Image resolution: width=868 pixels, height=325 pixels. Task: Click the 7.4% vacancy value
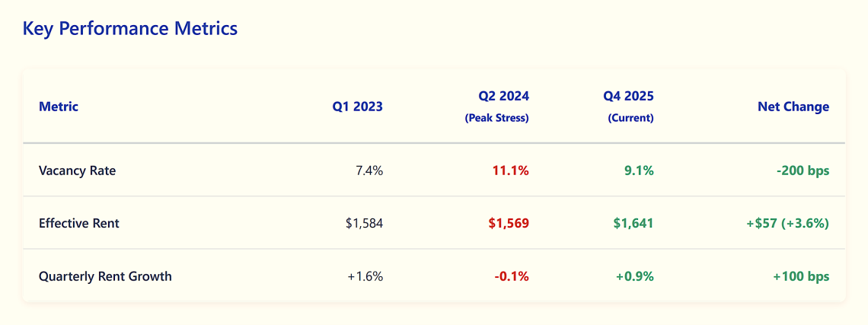coord(369,170)
